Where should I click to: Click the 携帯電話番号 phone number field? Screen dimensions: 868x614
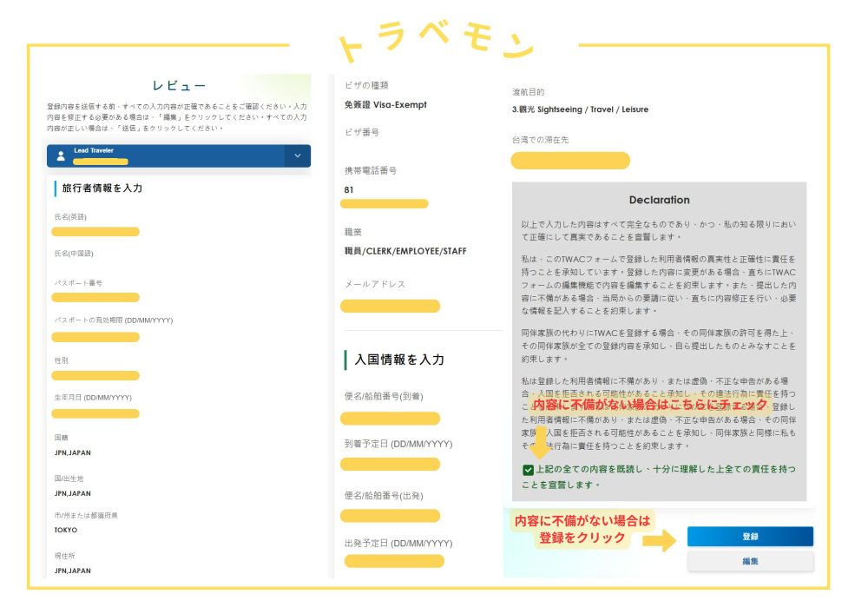(385, 203)
